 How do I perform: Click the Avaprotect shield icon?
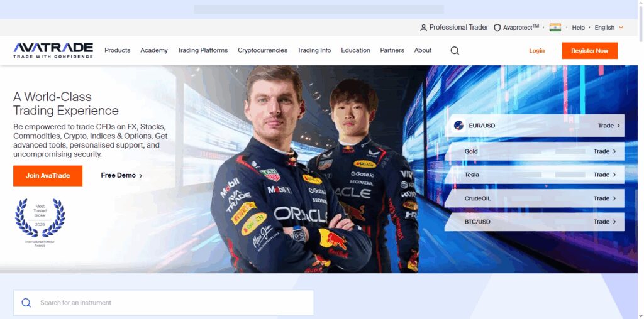coord(497,28)
